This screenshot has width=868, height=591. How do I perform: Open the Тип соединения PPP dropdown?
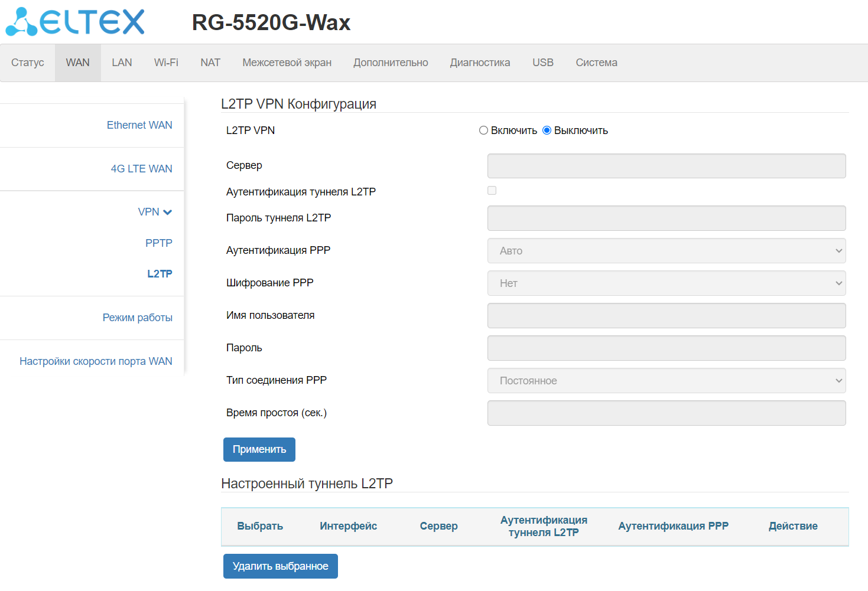[666, 381]
